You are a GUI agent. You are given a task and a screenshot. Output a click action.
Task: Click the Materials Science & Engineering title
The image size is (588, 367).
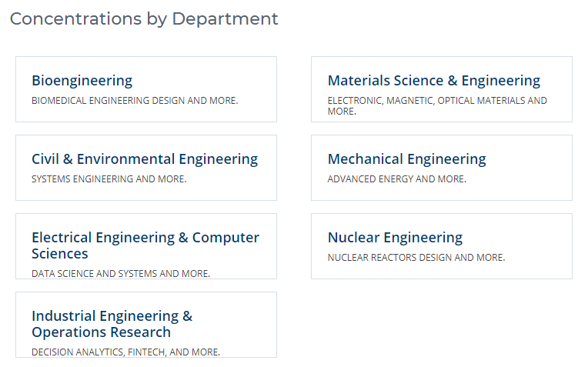tap(433, 81)
